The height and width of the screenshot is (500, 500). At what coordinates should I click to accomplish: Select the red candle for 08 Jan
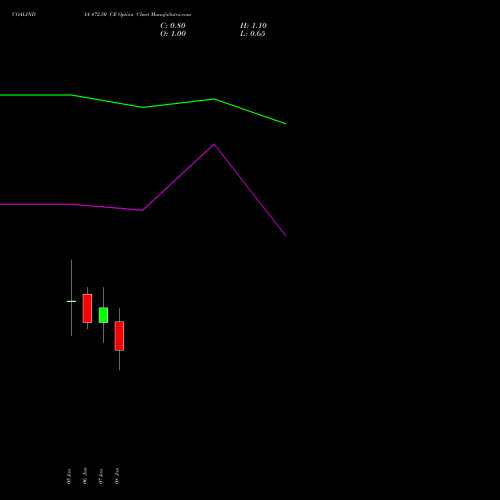pyautogui.click(x=119, y=336)
